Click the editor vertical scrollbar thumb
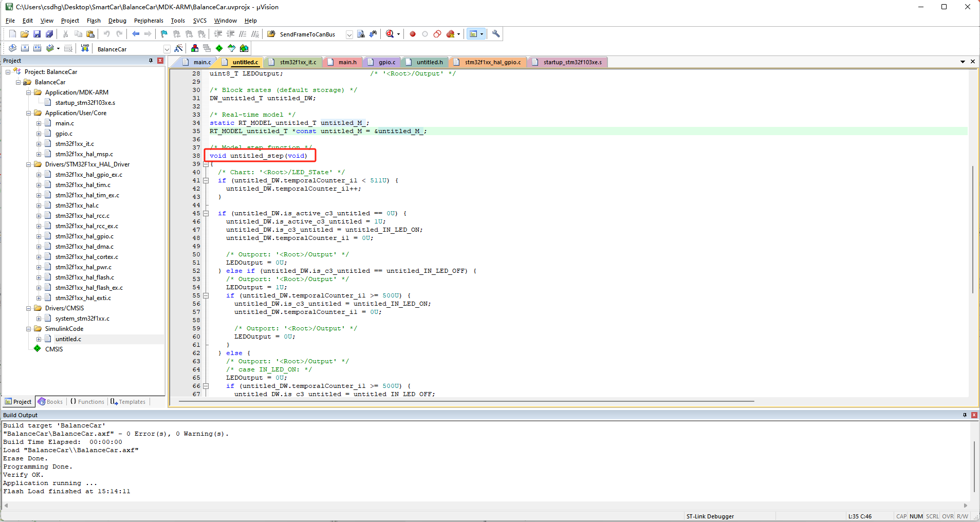 click(973, 229)
